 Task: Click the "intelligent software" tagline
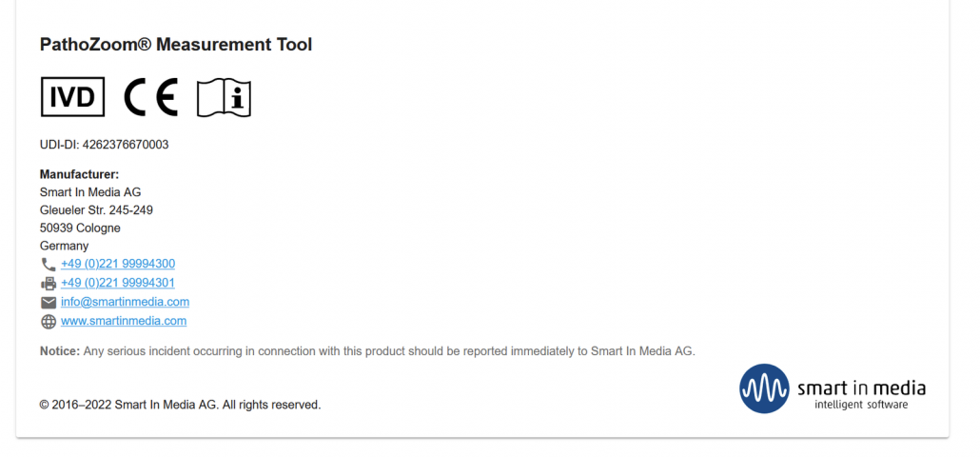(x=861, y=405)
